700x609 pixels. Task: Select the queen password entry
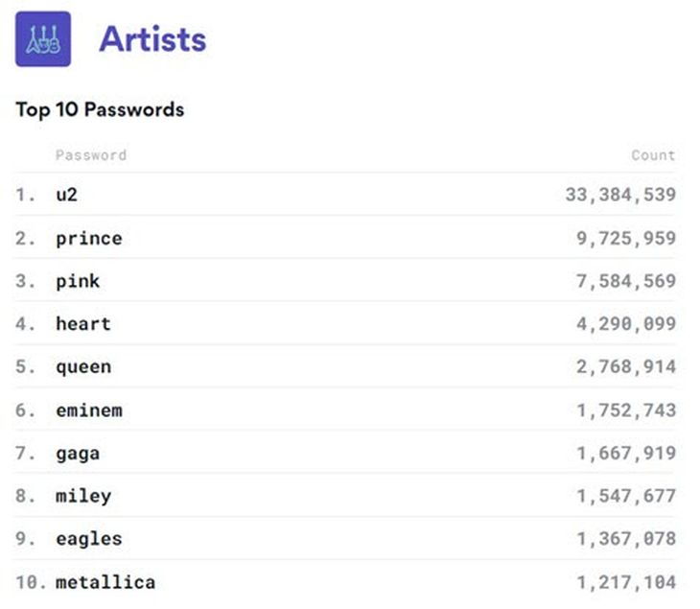click(83, 366)
